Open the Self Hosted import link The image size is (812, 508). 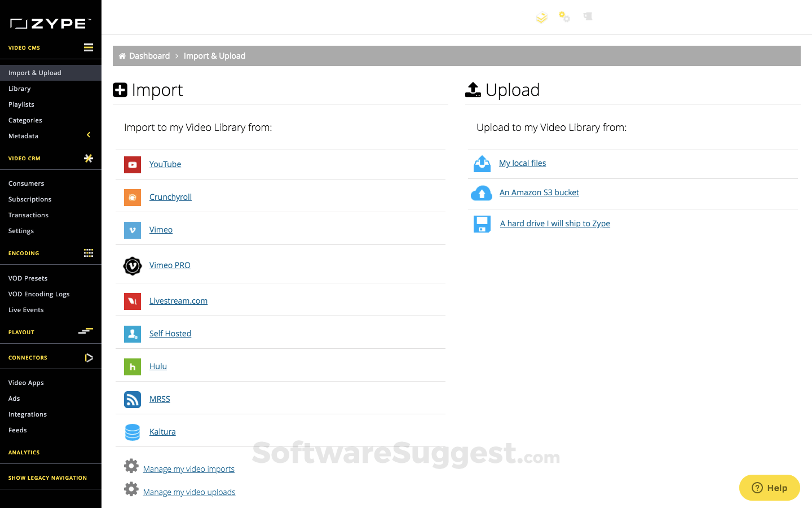click(x=170, y=334)
